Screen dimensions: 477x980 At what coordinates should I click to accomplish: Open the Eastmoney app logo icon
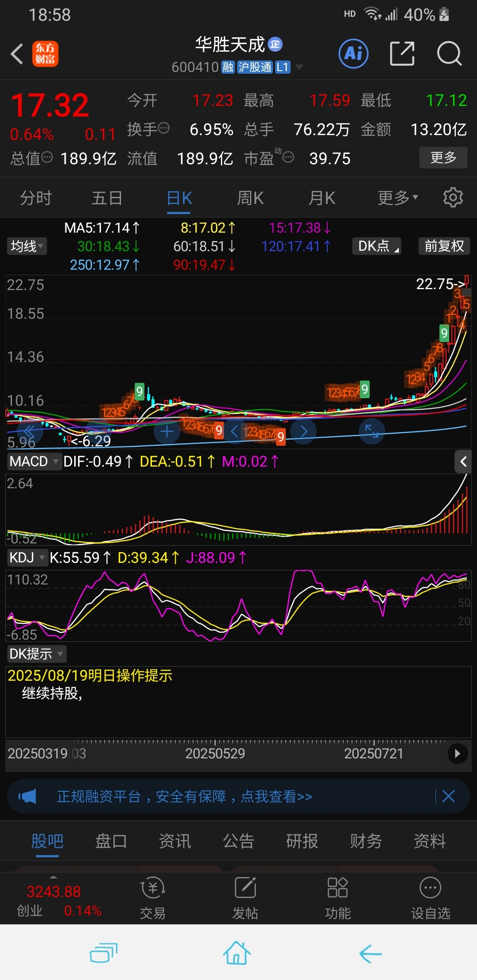click(x=45, y=54)
